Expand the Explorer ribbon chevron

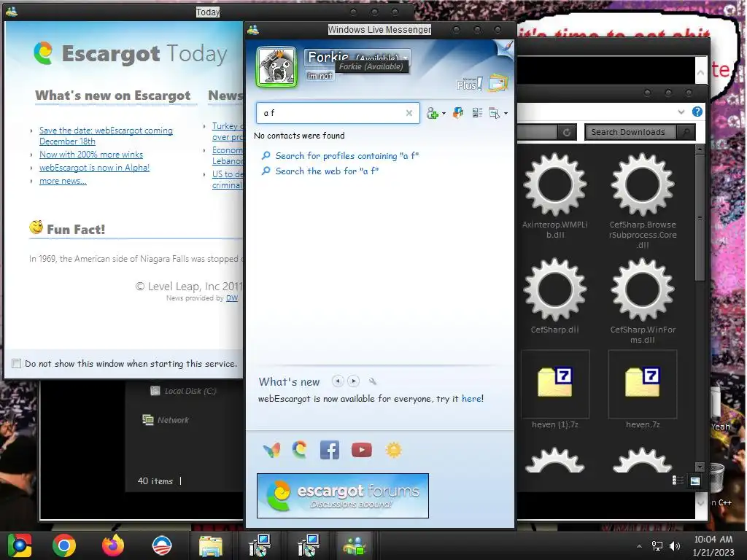(x=681, y=112)
